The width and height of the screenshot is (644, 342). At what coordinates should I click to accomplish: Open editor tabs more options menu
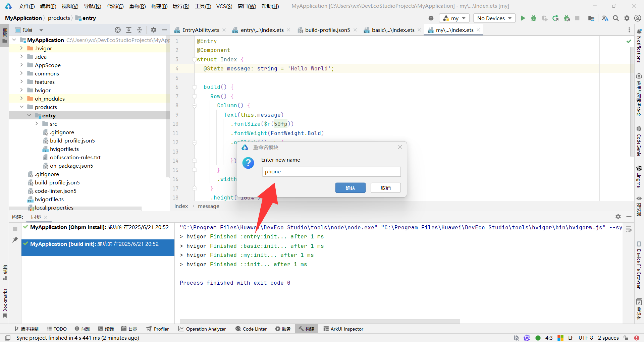pos(629,30)
